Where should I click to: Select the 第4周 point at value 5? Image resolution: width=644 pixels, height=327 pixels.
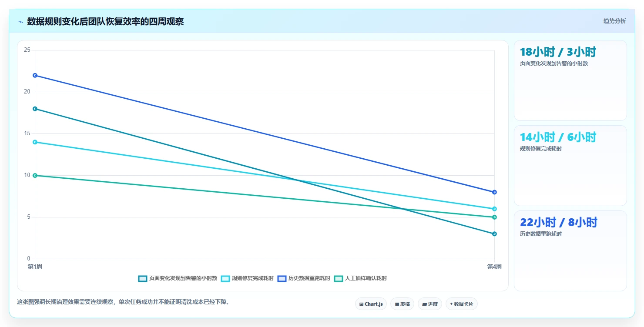click(494, 217)
